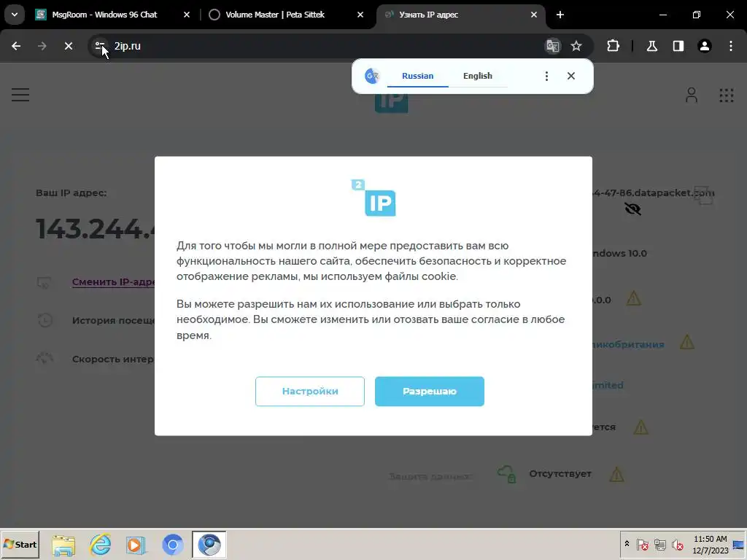Copy hostname with the copy icon
Viewport: 747px width, 560px height.
pyautogui.click(x=703, y=195)
